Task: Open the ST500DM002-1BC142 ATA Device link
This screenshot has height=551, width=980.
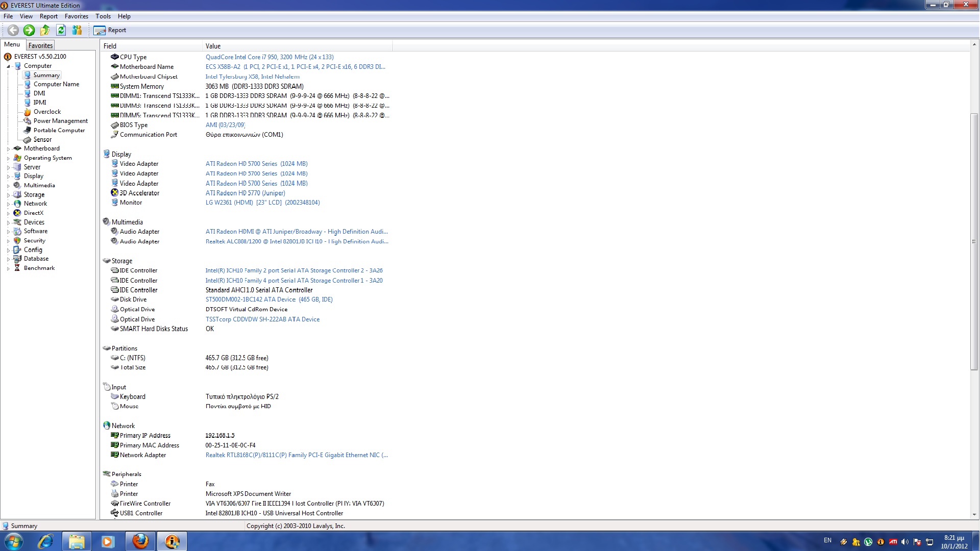Action: pyautogui.click(x=269, y=299)
